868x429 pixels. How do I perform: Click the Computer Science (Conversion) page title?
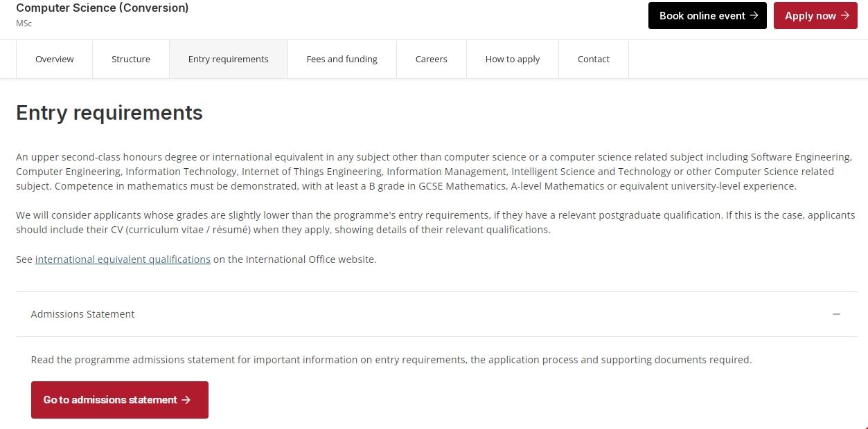coord(102,8)
